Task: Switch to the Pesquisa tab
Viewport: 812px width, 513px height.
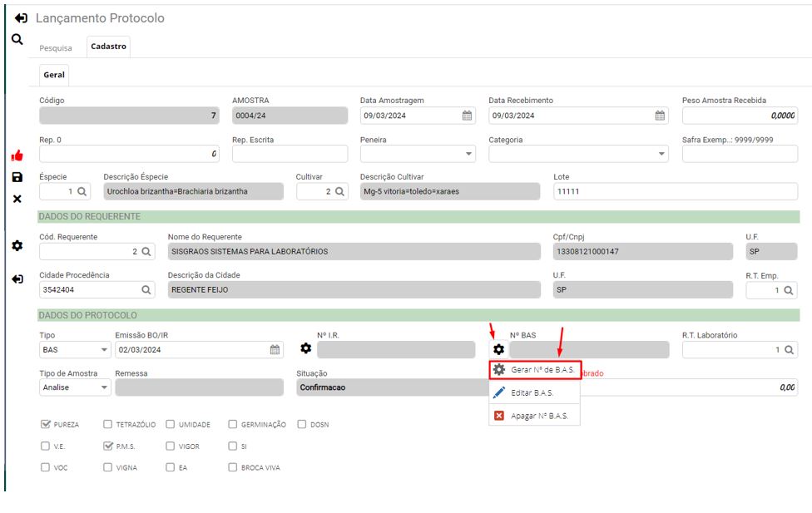Action: coord(56,47)
